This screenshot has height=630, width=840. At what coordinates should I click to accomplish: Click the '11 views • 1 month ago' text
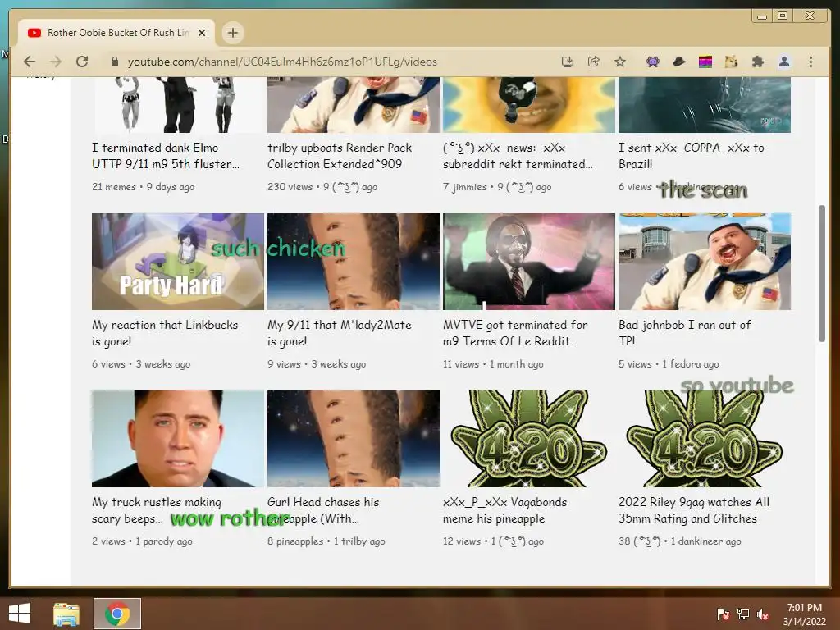[x=493, y=364]
